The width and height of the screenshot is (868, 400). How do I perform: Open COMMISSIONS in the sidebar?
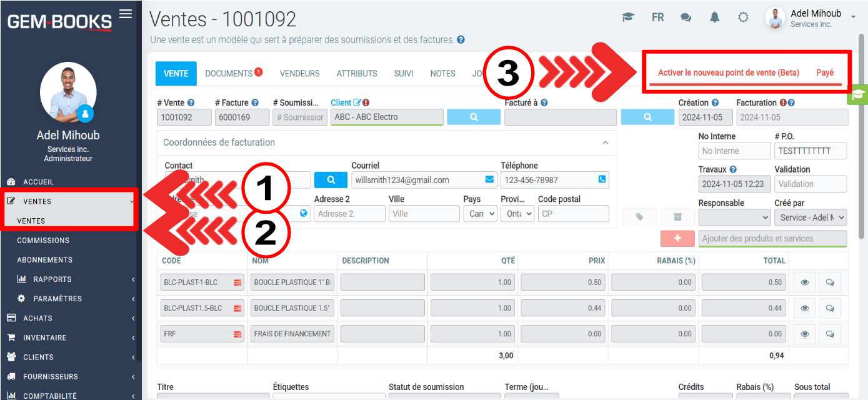[43, 241]
